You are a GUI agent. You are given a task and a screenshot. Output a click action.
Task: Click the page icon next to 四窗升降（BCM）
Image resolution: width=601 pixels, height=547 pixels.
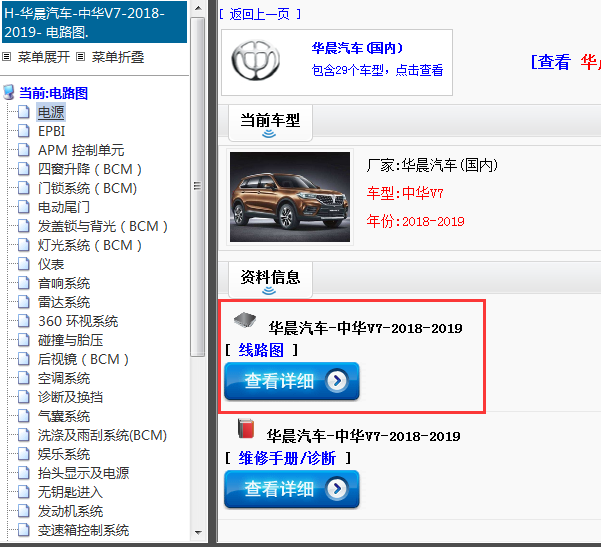[x=24, y=169]
